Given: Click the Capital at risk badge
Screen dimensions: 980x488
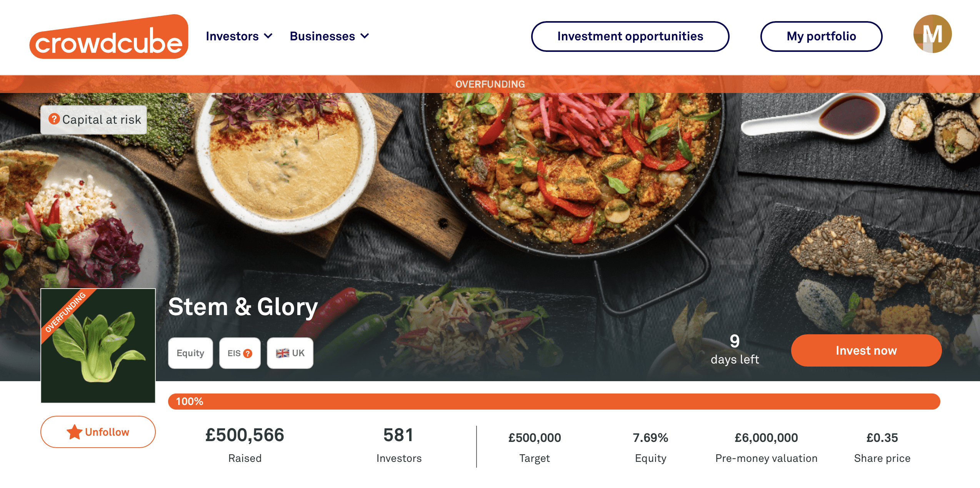Looking at the screenshot, I should click(94, 120).
